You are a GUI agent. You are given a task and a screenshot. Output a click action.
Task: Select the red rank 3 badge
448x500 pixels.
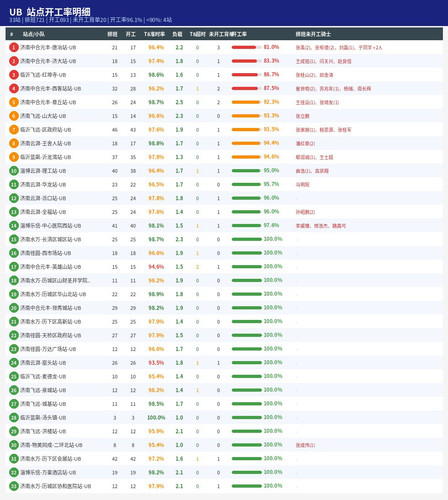[x=14, y=75]
